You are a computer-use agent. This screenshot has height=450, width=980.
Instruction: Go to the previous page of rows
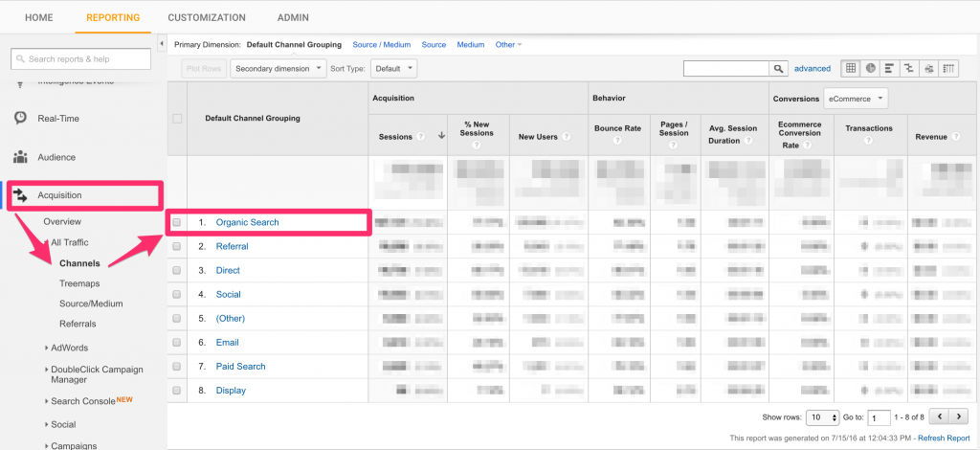939,416
